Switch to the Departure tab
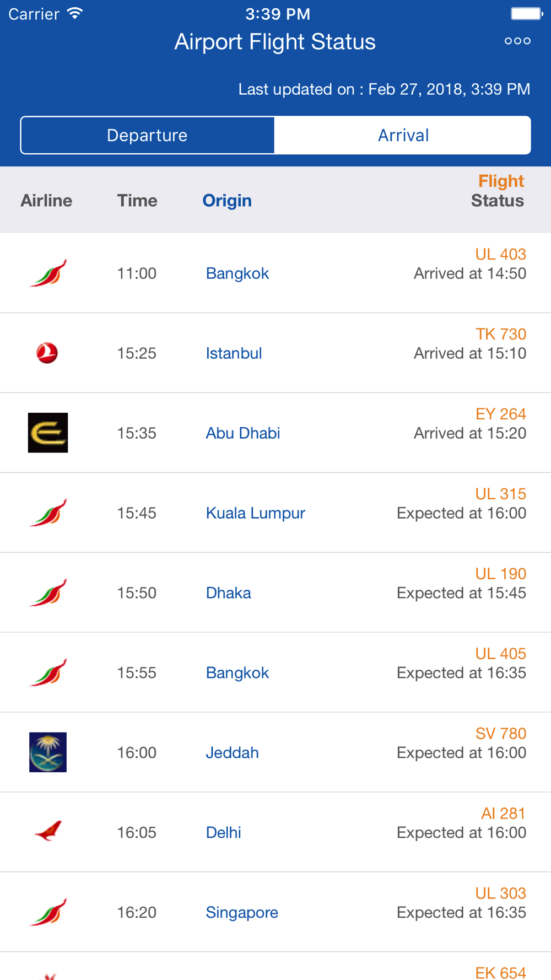The image size is (551, 980). tap(147, 135)
